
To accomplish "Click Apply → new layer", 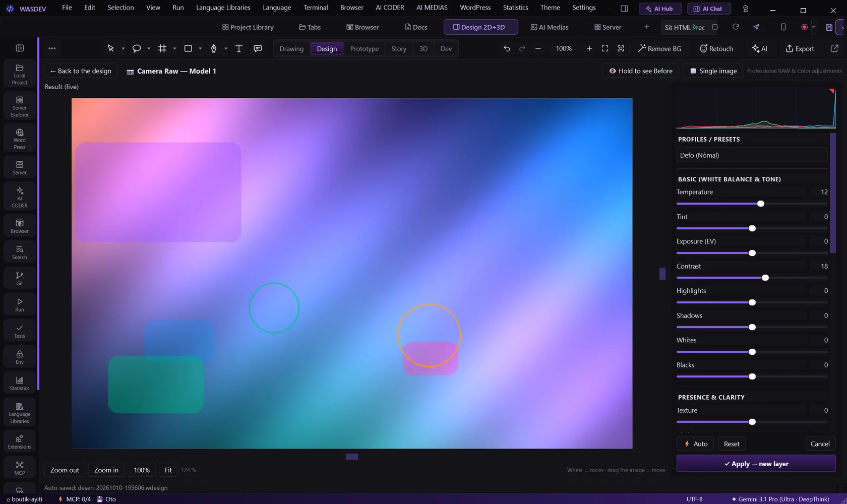I will 756,464.
